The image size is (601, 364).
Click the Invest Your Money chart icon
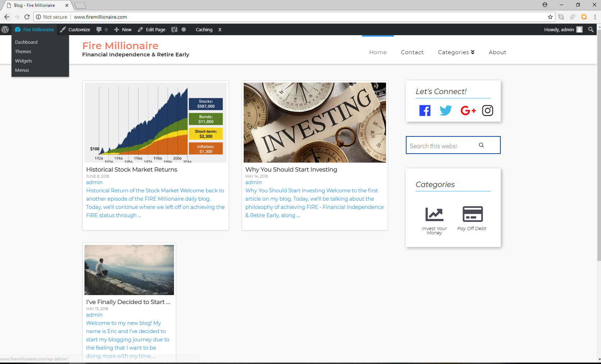click(x=434, y=214)
